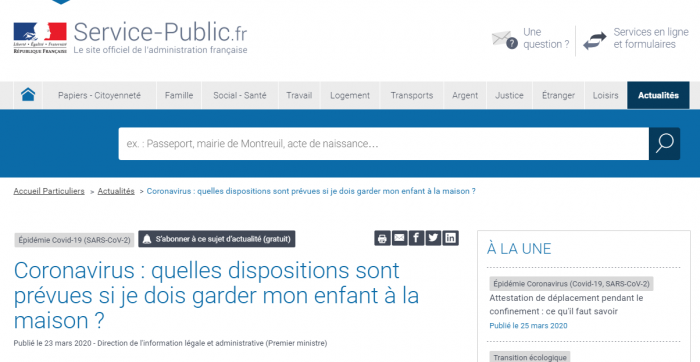The image size is (700, 362).
Task: Open the Famille menu
Action: (179, 95)
